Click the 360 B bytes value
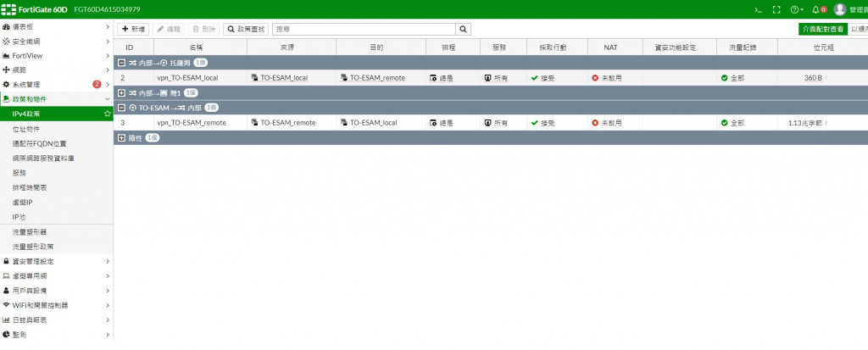This screenshot has width=868, height=350. pyautogui.click(x=813, y=78)
